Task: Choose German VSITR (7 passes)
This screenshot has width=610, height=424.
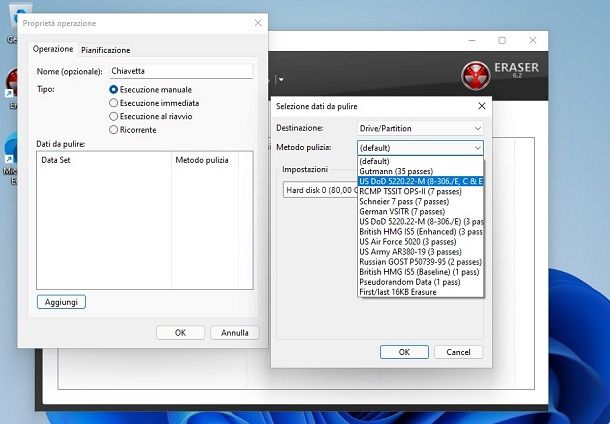Action: [420, 212]
